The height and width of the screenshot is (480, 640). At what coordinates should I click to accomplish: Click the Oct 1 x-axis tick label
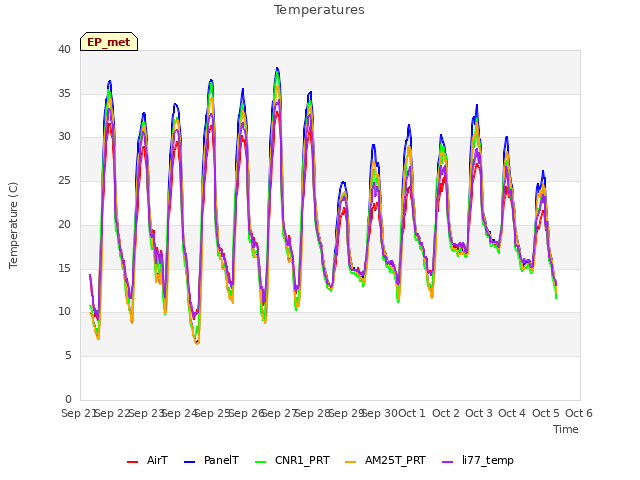[412, 413]
